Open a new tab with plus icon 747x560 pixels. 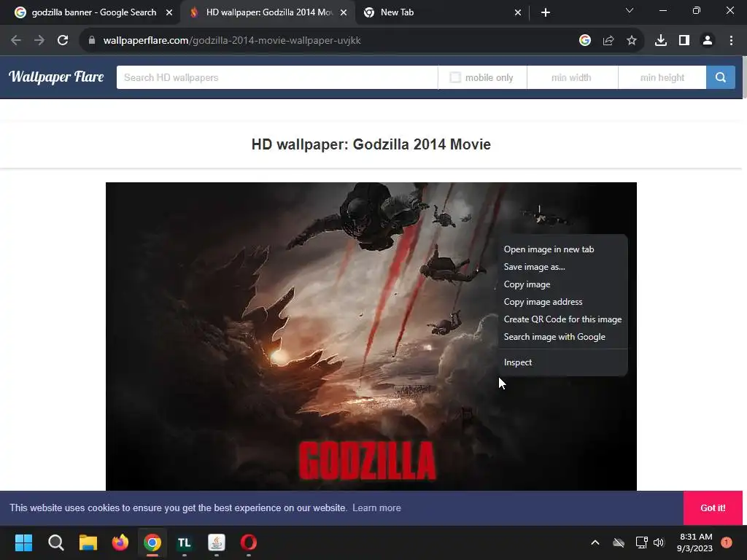click(546, 12)
